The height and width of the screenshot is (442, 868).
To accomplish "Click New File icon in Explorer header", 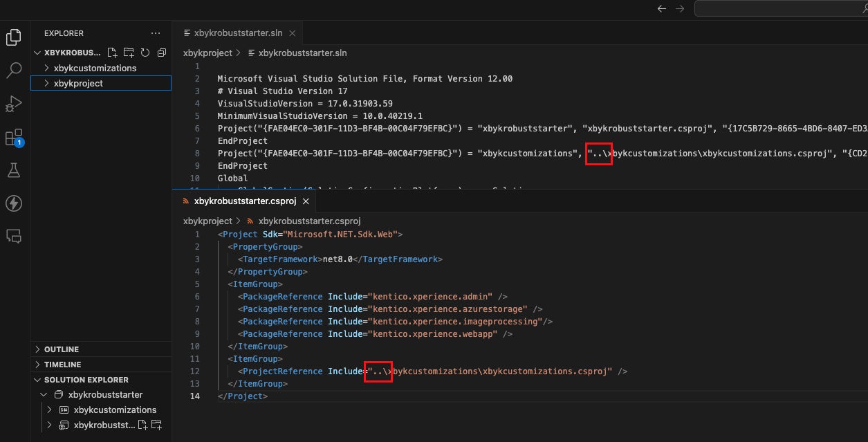I will 112,53.
